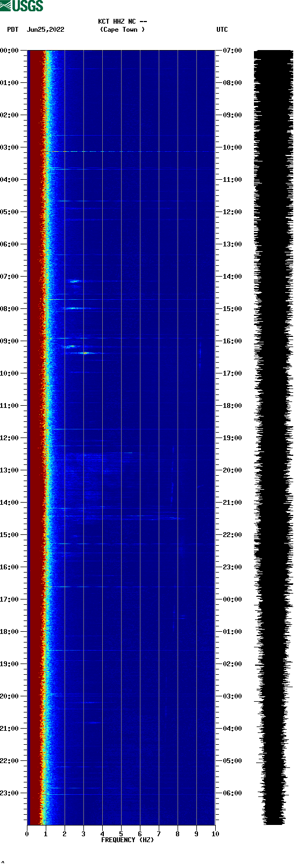Click the frequency axis tick label '9'

pyautogui.click(x=196, y=834)
